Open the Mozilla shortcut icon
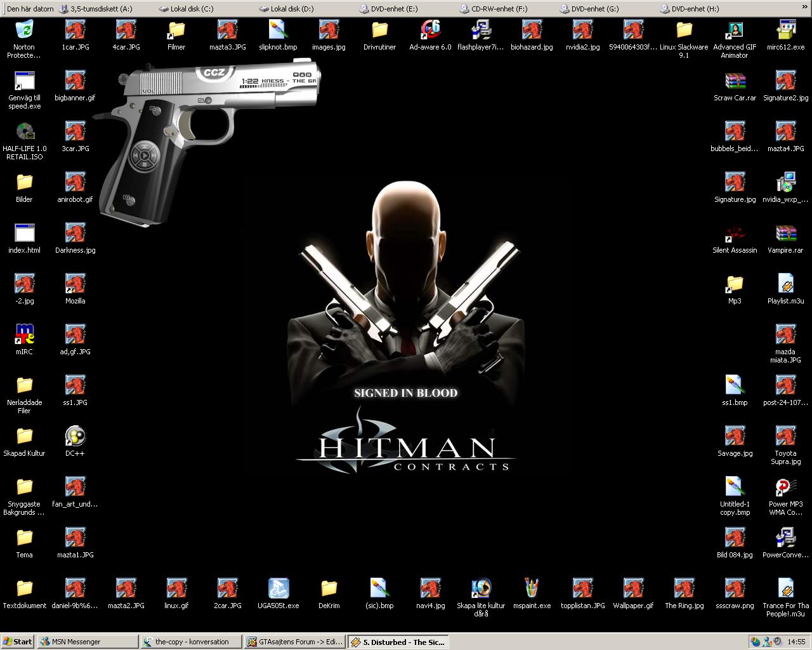The height and width of the screenshot is (650, 812). pyautogui.click(x=75, y=289)
